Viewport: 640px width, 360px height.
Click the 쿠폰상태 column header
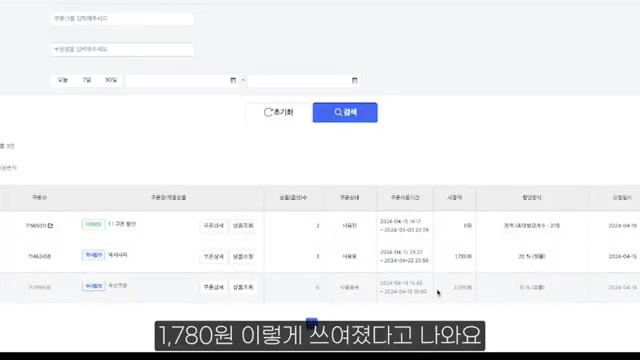(x=349, y=198)
